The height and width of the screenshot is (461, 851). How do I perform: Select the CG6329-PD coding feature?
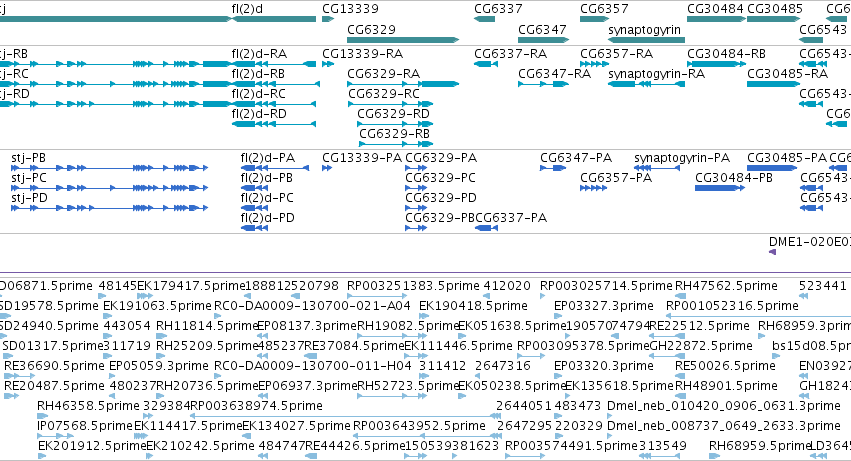pyautogui.click(x=416, y=209)
